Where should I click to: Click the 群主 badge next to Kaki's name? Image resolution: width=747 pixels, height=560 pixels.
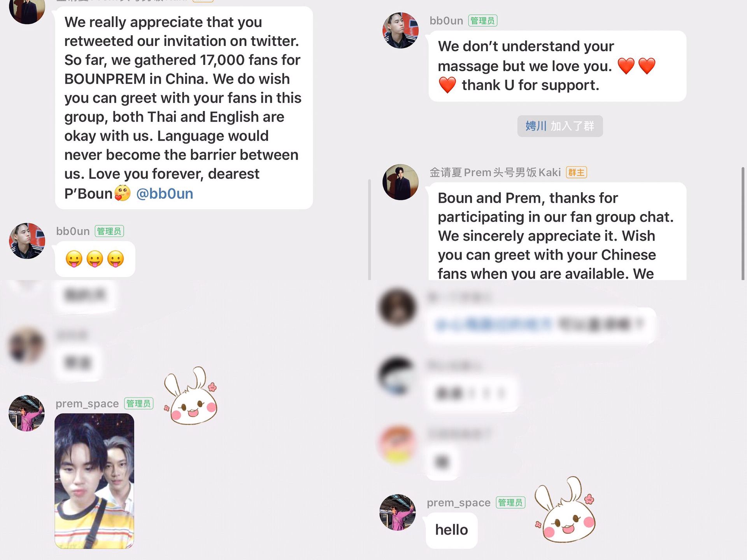[x=576, y=172]
